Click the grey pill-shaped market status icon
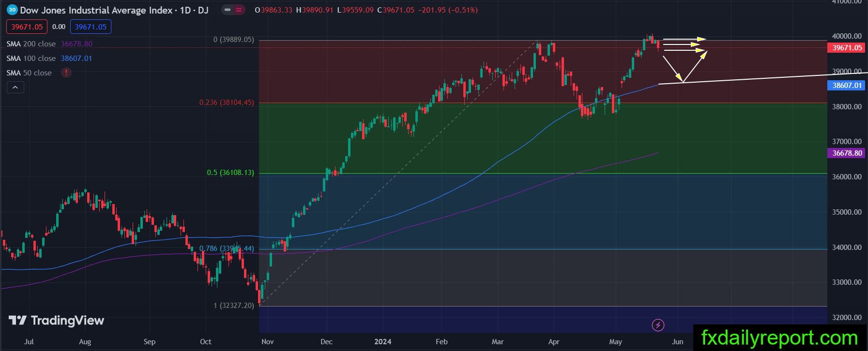The height and width of the screenshot is (351, 868). click(228, 10)
